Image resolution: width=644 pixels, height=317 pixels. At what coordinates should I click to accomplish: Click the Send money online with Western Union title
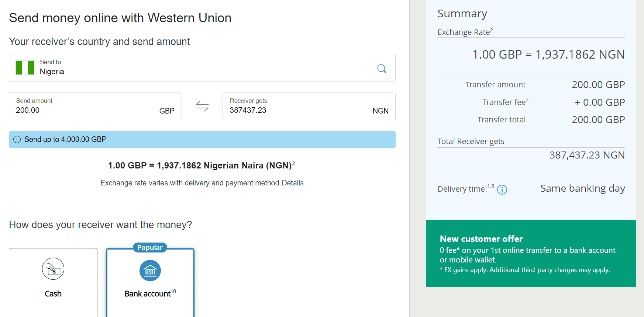click(120, 18)
